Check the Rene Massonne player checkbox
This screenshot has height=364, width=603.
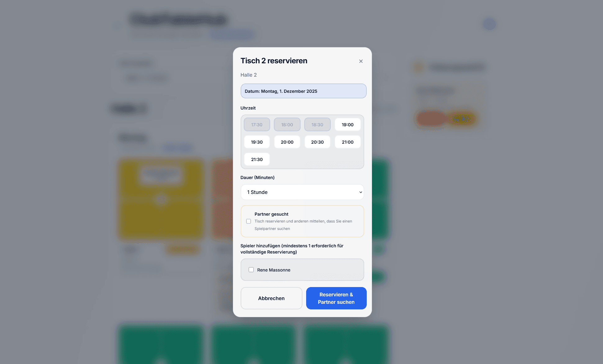pos(251,270)
